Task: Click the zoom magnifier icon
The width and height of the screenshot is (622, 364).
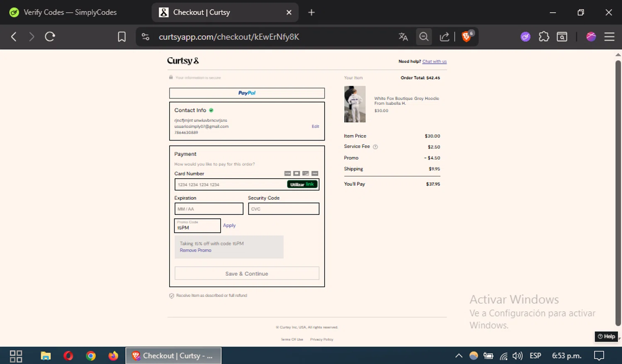Action: tap(424, 37)
